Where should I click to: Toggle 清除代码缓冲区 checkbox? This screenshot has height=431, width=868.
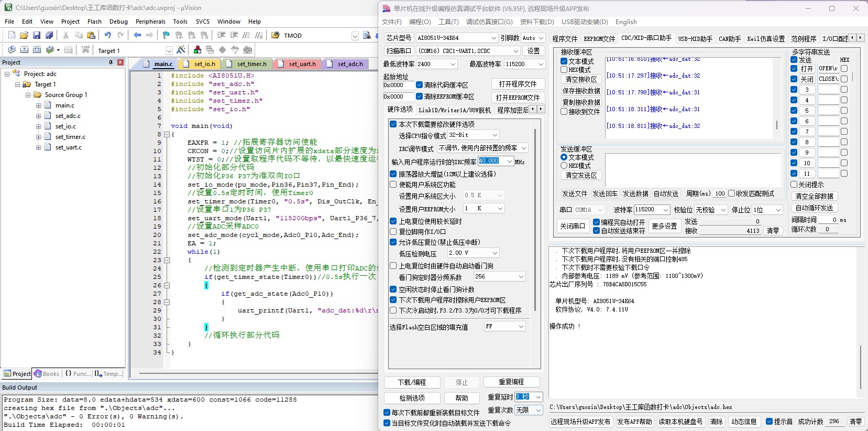pos(419,85)
